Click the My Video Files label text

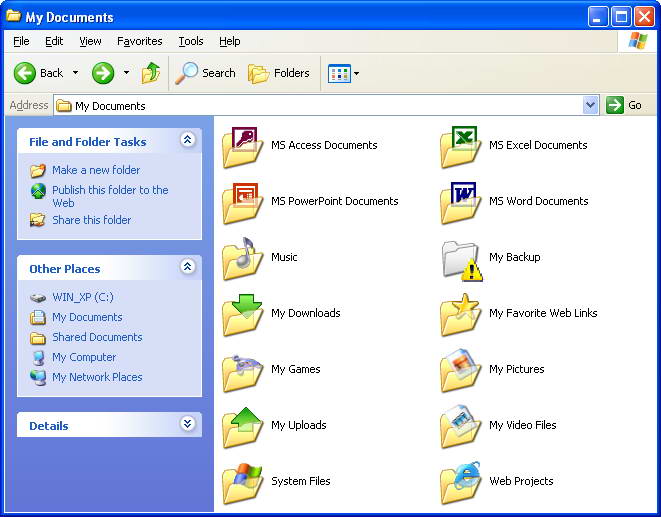click(523, 425)
